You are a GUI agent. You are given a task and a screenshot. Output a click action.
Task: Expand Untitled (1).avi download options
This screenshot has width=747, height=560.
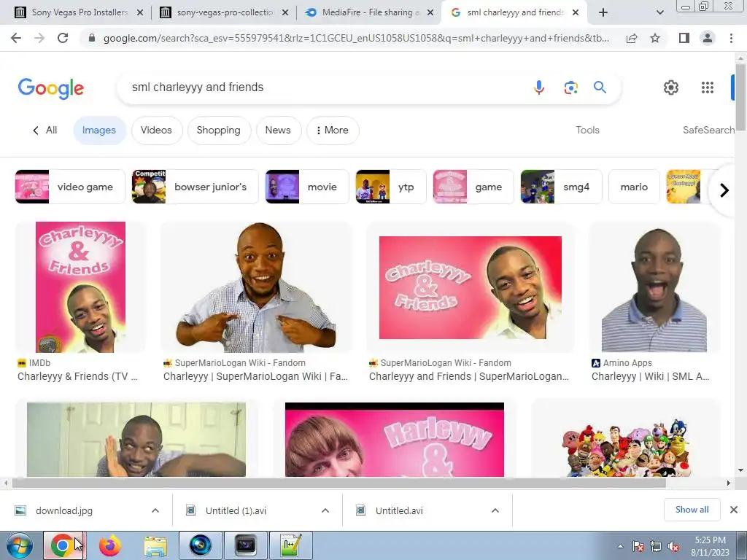(325, 510)
